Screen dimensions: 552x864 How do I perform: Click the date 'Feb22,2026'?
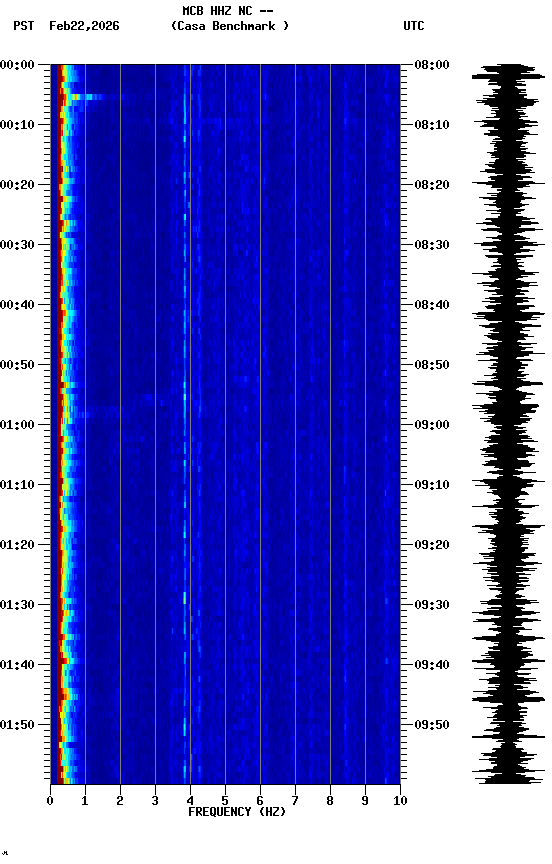pos(84,26)
